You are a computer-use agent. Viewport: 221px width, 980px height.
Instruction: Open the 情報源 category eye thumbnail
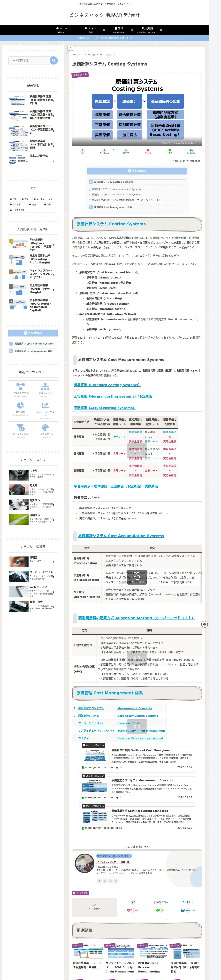[x=18, y=562]
